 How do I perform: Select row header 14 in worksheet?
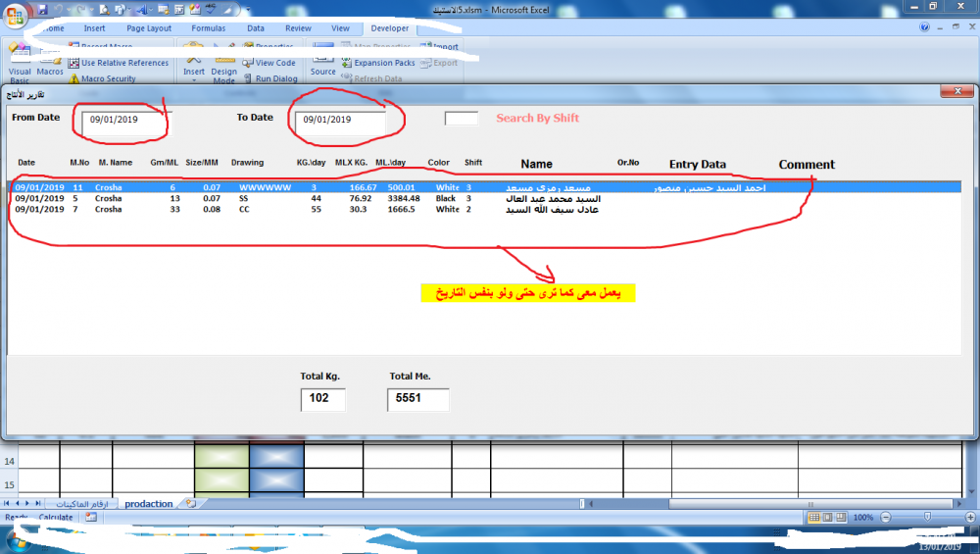pyautogui.click(x=10, y=462)
